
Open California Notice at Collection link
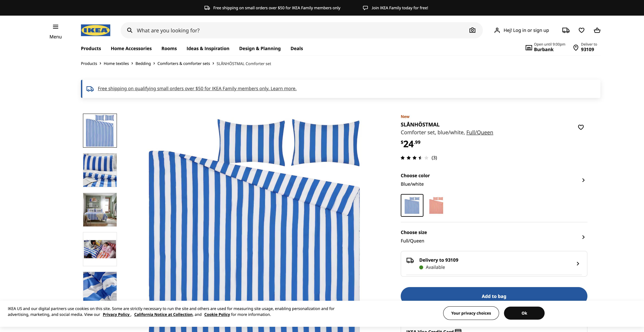(163, 314)
